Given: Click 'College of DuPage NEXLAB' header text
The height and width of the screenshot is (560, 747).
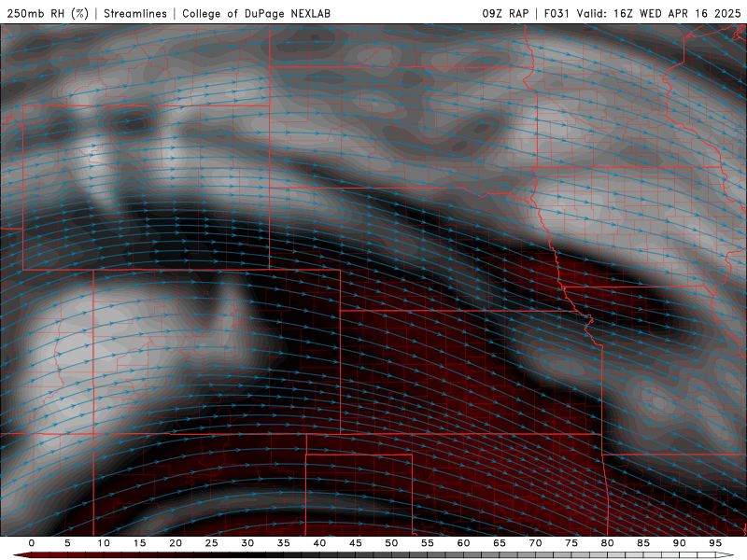Looking at the screenshot, I should 256,13.
